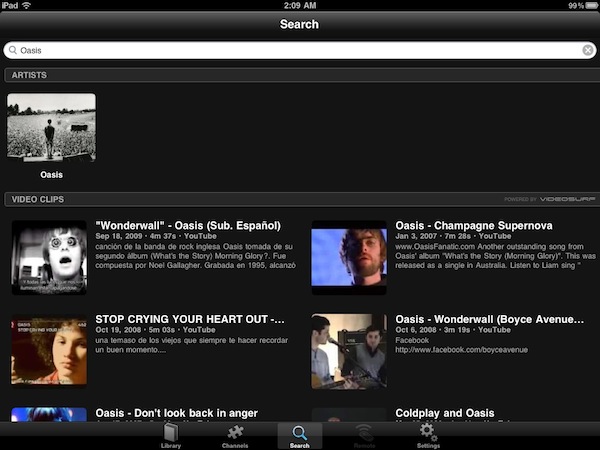
Task: Open the Settings gear tab
Action: pyautogui.click(x=428, y=435)
